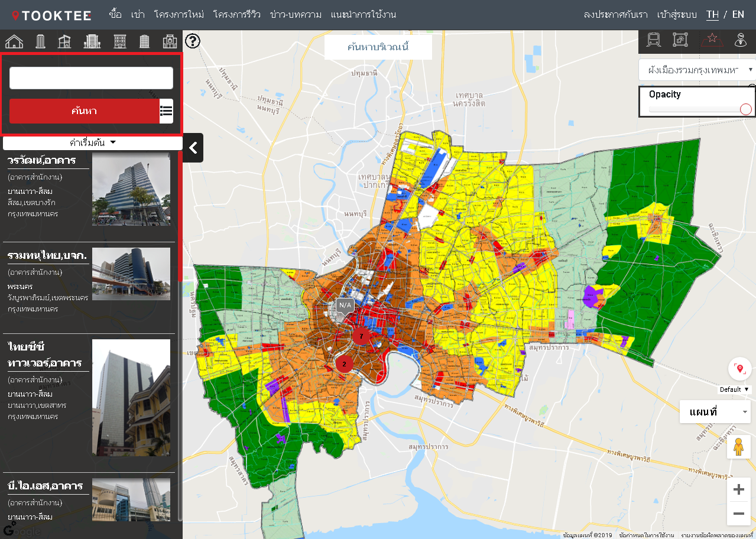Click the red locate-me pin icon
The width and height of the screenshot is (756, 539).
point(739,369)
